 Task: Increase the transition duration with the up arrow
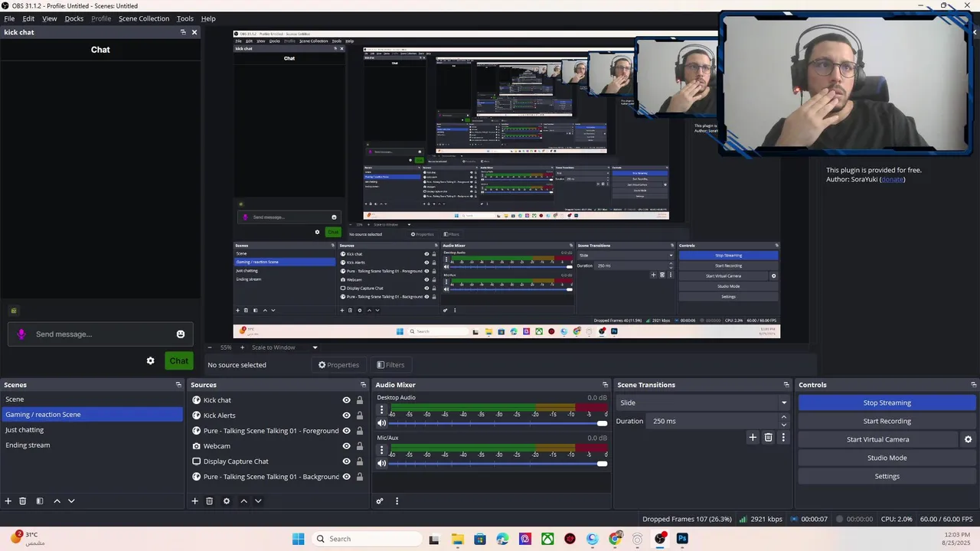pos(783,418)
